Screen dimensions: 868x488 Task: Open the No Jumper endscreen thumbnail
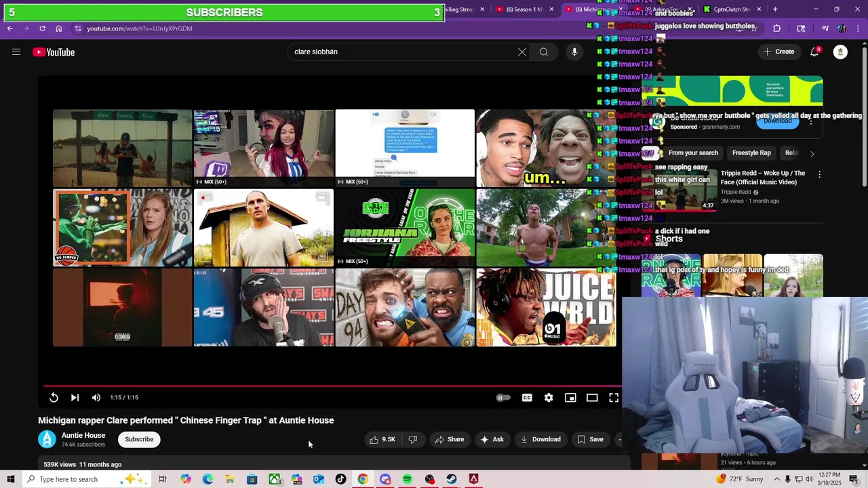[123, 228]
